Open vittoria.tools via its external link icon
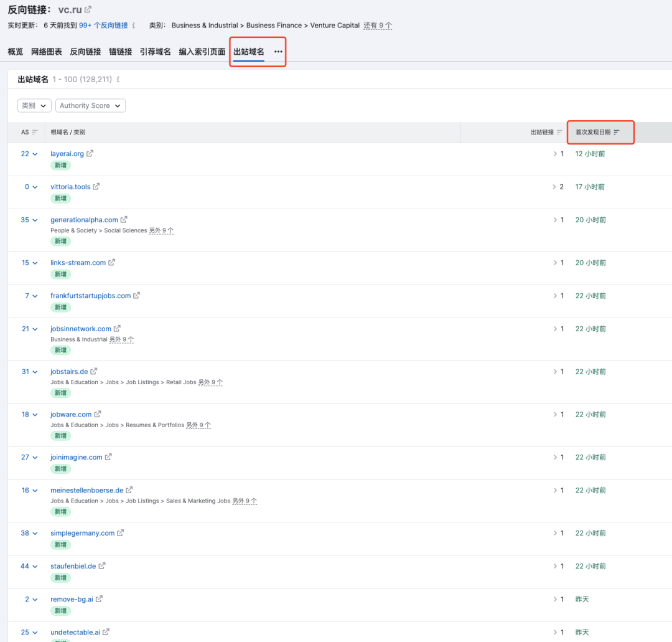The height and width of the screenshot is (642, 672). pos(98,186)
